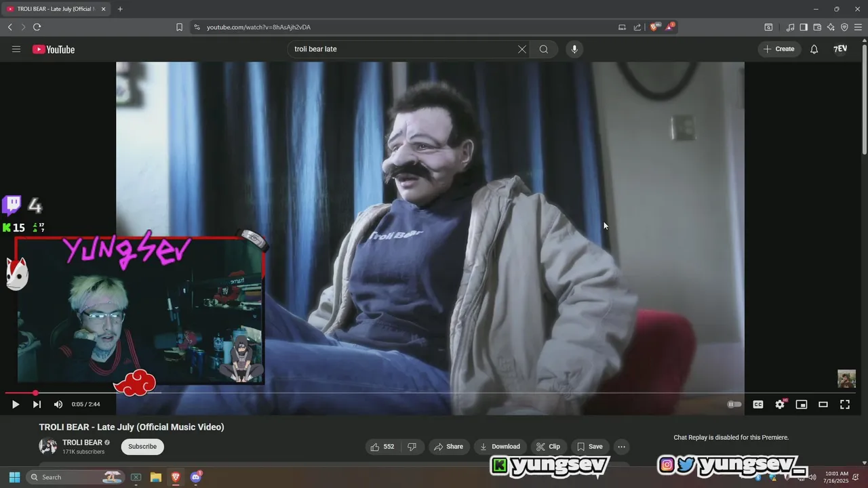Open the TROLI BEAR channel name link
The height and width of the screenshot is (488, 868).
click(82, 443)
